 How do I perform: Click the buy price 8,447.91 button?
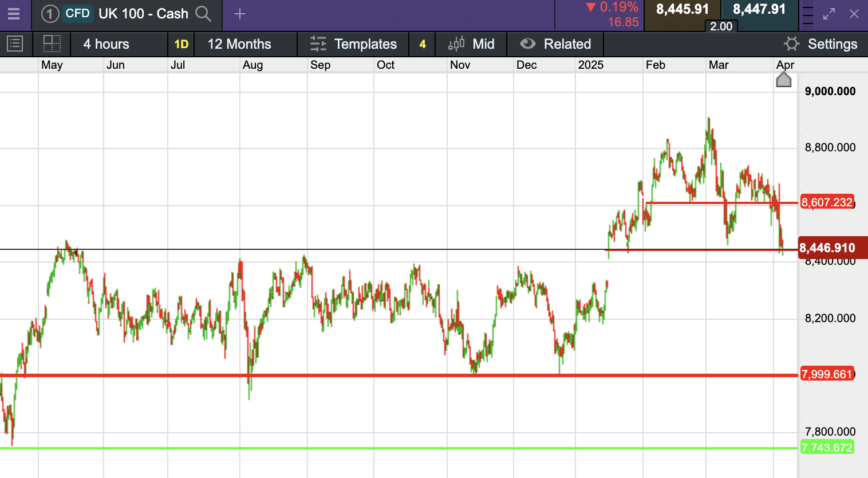point(759,10)
